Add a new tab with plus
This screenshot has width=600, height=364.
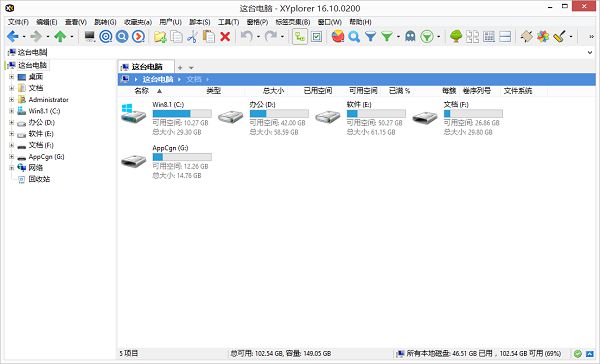[x=180, y=68]
